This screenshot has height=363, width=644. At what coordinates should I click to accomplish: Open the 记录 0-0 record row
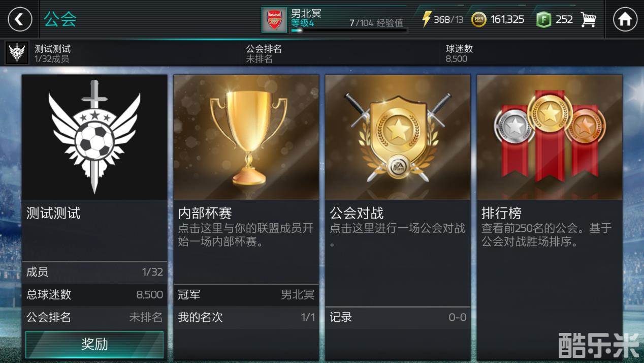click(398, 317)
